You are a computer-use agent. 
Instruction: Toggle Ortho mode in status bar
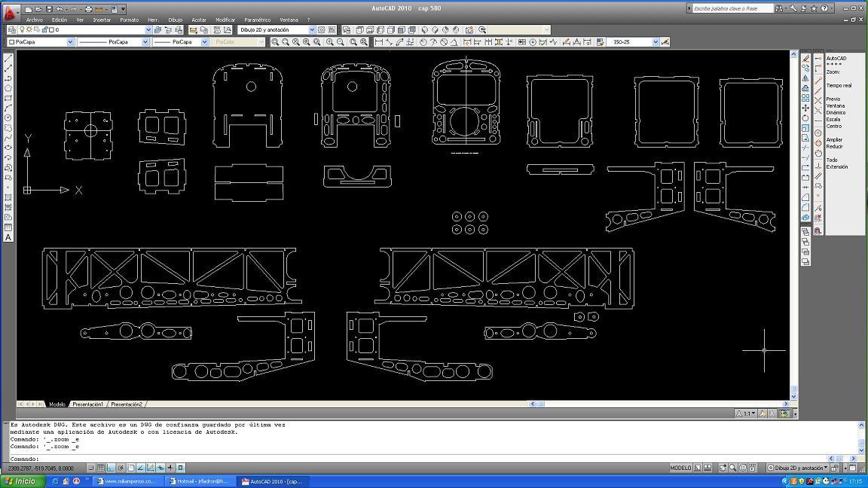tap(111, 468)
